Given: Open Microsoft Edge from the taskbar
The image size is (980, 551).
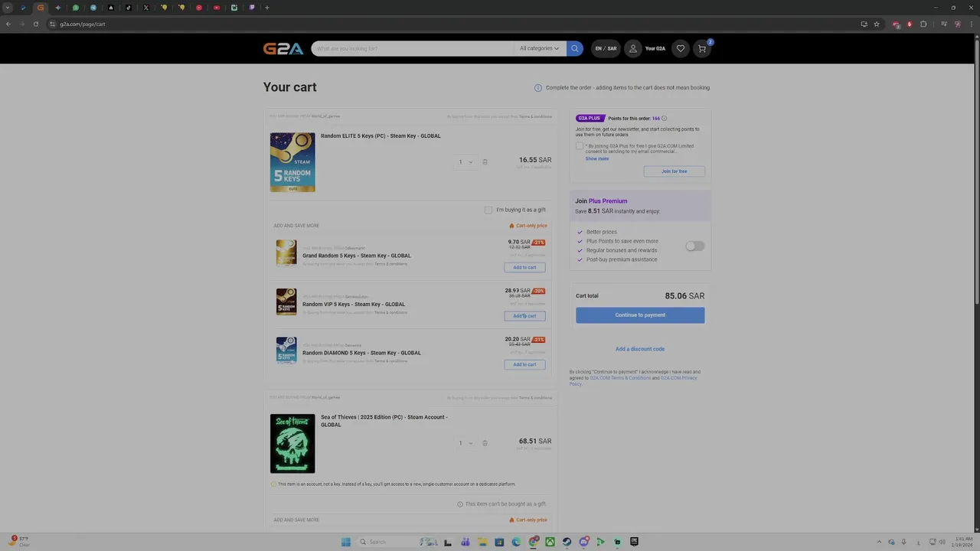Looking at the screenshot, I should point(516,542).
